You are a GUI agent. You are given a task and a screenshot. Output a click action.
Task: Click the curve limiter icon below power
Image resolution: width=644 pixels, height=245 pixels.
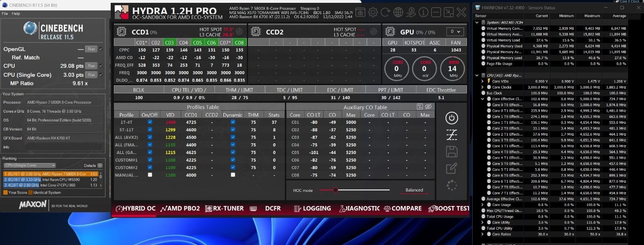click(x=452, y=135)
